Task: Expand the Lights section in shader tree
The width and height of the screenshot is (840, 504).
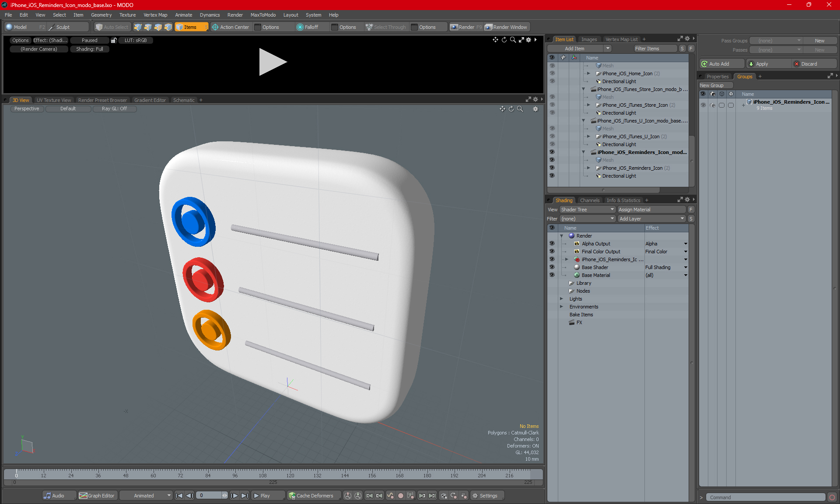Action: click(x=561, y=299)
